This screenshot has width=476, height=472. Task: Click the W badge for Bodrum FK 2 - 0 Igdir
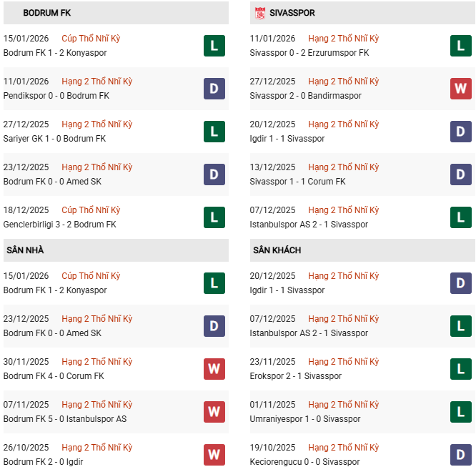[214, 455]
